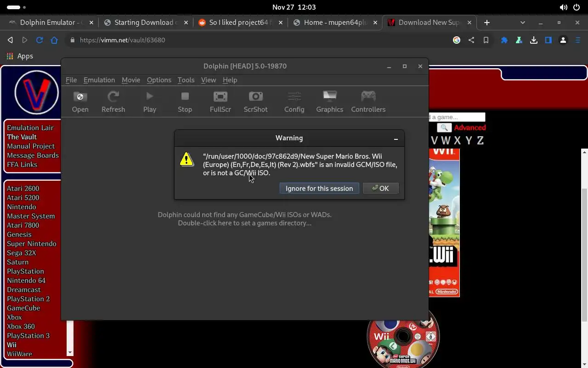Expand the browser tab list dropdown

(x=522, y=23)
